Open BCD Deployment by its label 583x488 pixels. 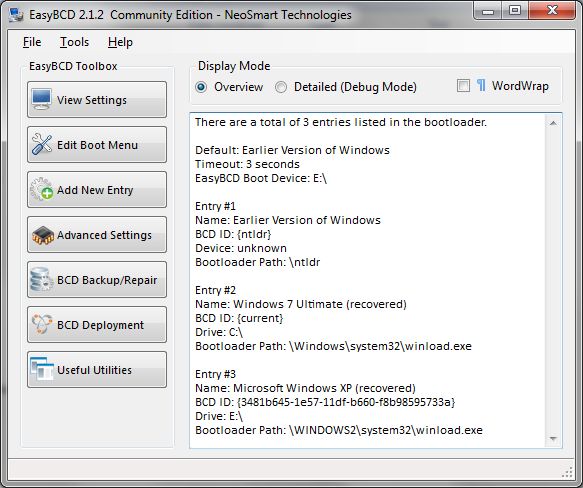pyautogui.click(x=100, y=325)
